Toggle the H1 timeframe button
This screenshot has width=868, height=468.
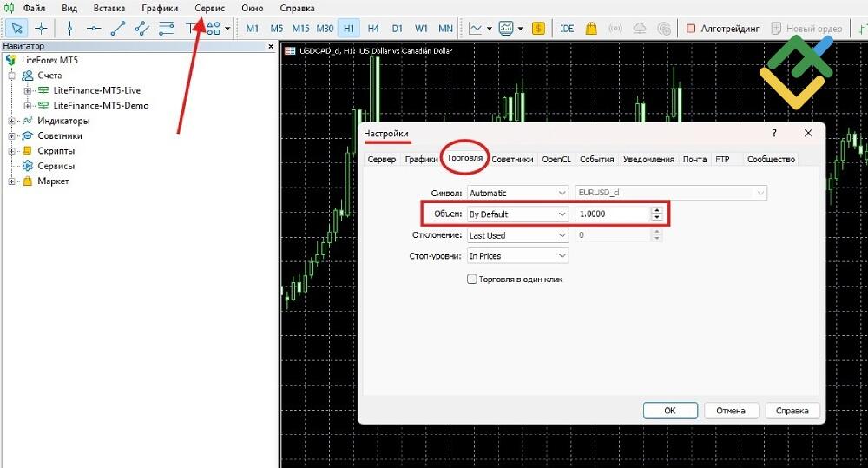coord(349,29)
